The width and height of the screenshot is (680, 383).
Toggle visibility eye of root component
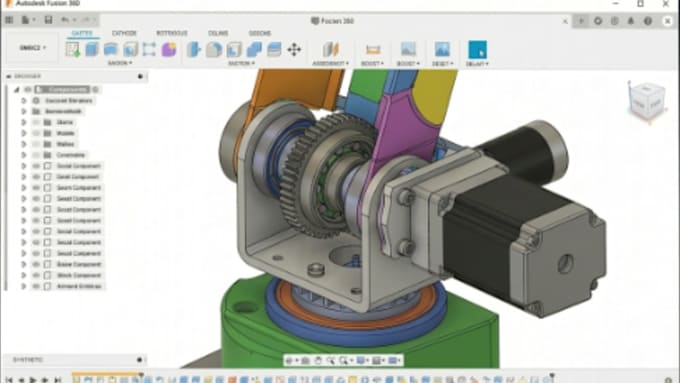[28, 89]
